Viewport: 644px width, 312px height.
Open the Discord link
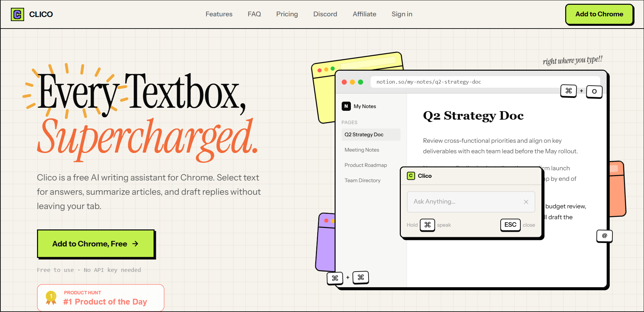click(x=325, y=14)
